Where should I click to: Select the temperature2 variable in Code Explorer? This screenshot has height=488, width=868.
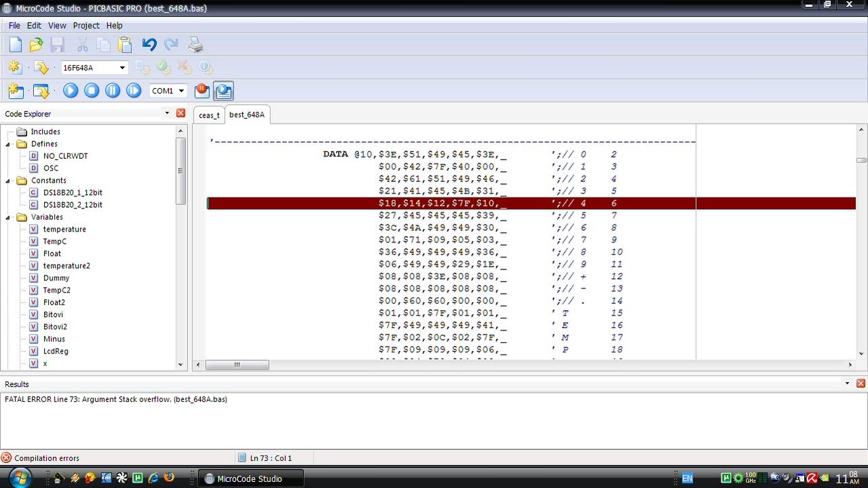[67, 265]
